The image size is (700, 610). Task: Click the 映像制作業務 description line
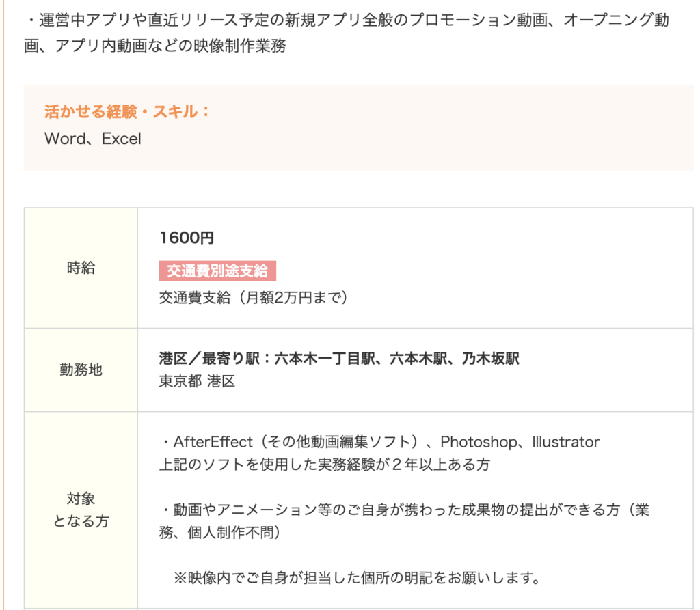155,46
